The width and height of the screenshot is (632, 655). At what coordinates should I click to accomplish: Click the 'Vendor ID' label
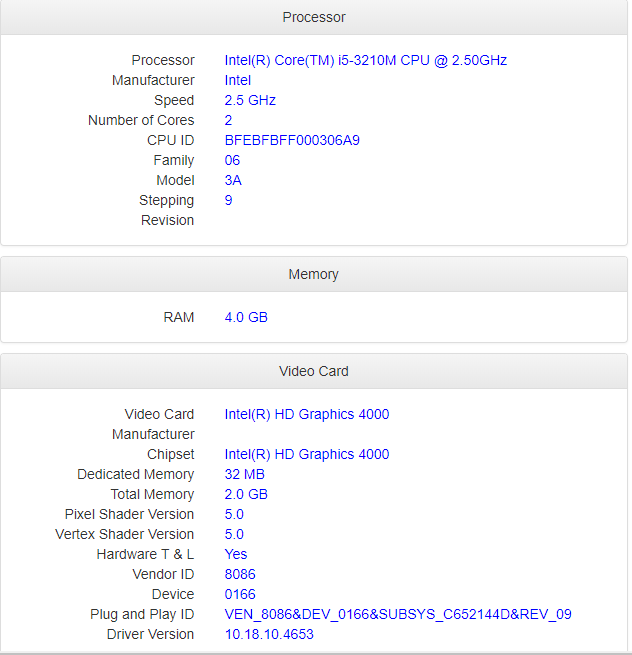click(x=163, y=574)
